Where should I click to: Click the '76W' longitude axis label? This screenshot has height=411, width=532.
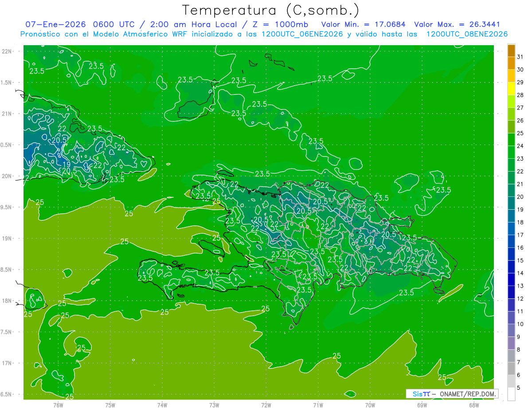coord(58,405)
